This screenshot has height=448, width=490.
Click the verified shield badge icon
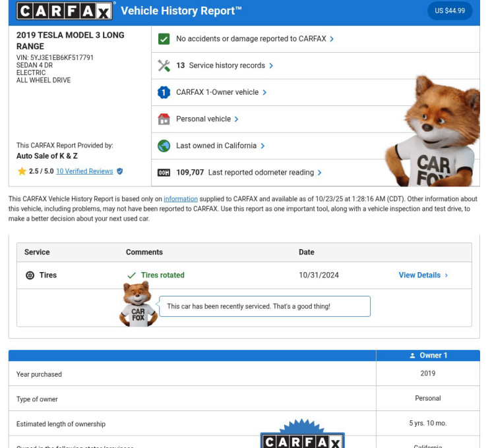[x=119, y=171]
